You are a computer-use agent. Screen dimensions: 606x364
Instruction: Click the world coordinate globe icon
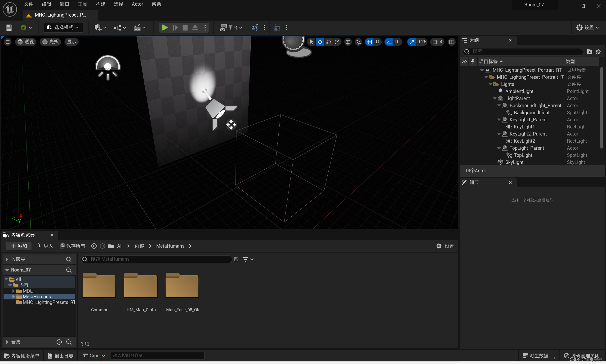coord(348,42)
